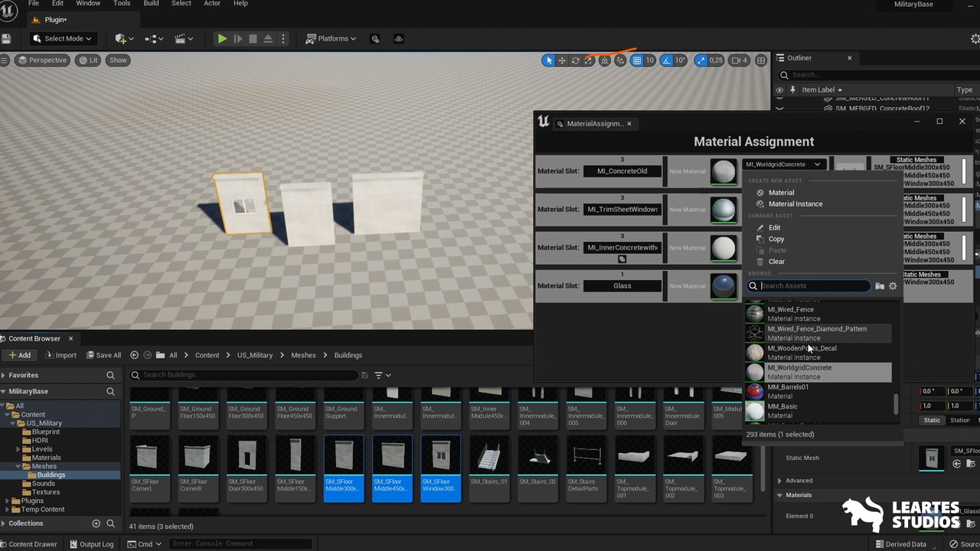This screenshot has width=980, height=551.
Task: Select the rotate transform tool in viewport
Action: (x=575, y=60)
